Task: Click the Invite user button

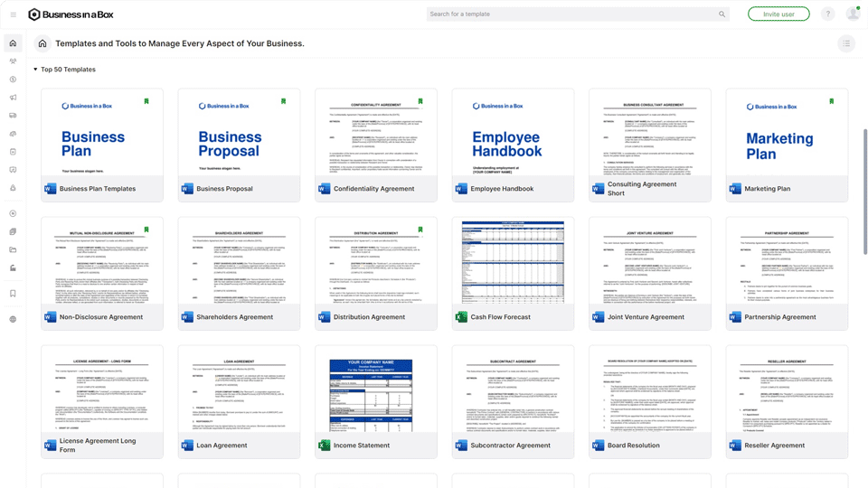Action: (x=778, y=14)
